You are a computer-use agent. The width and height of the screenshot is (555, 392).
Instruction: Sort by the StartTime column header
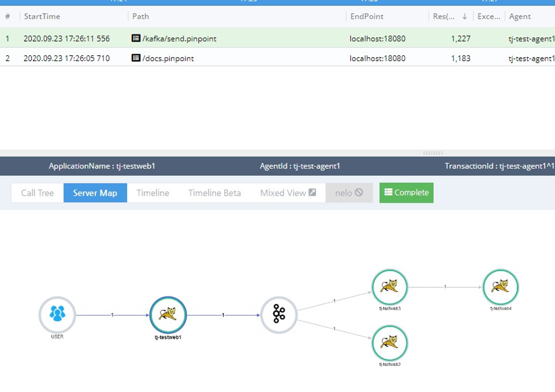click(x=42, y=16)
